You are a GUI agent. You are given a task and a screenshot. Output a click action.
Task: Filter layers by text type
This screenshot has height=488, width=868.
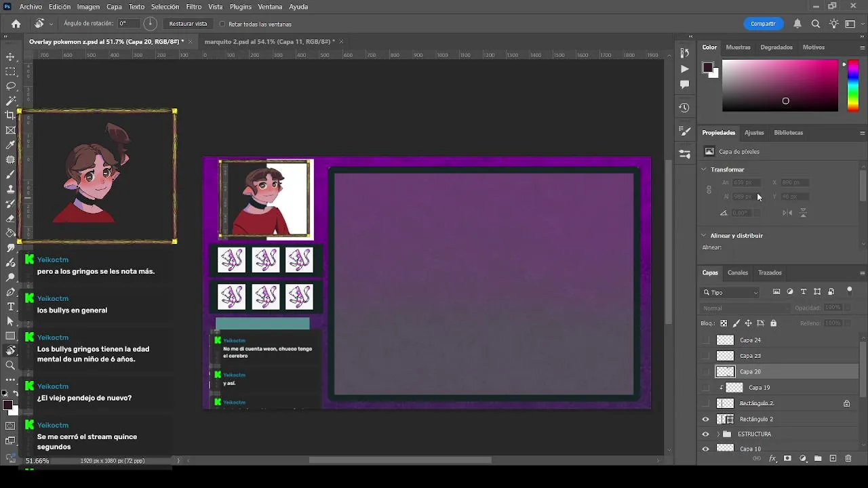[804, 292]
